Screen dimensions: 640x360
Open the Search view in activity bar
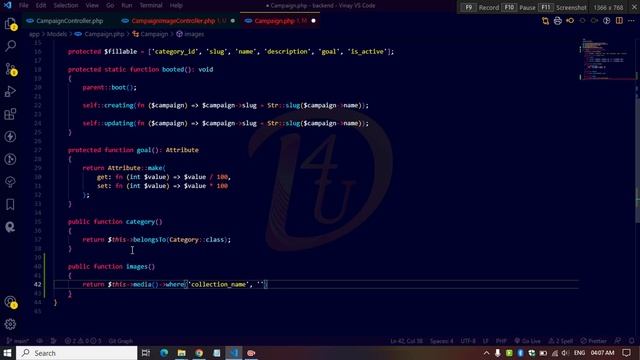(x=10, y=46)
